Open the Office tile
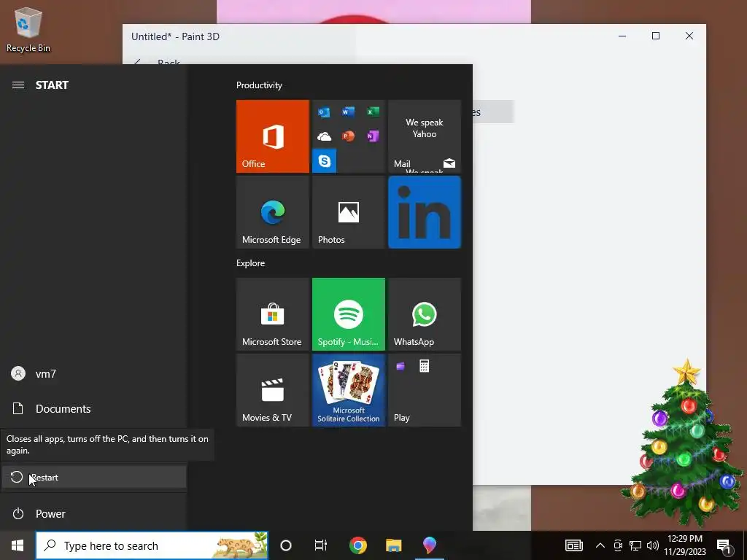Image resolution: width=747 pixels, height=560 pixels. pos(273,136)
